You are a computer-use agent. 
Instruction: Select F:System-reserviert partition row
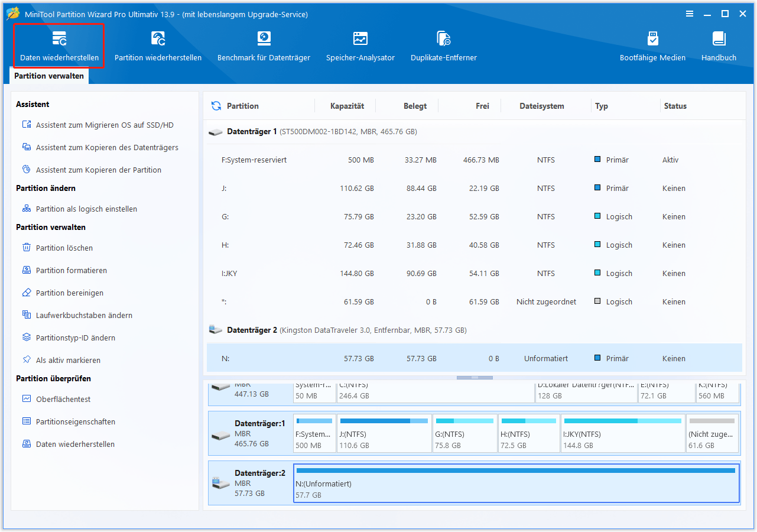(475, 160)
